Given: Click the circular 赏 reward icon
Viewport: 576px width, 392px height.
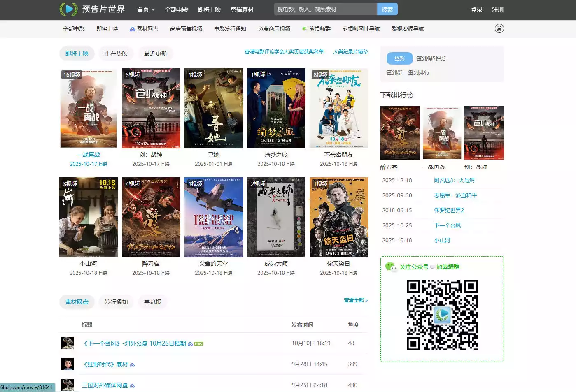Looking at the screenshot, I should tap(499, 28).
